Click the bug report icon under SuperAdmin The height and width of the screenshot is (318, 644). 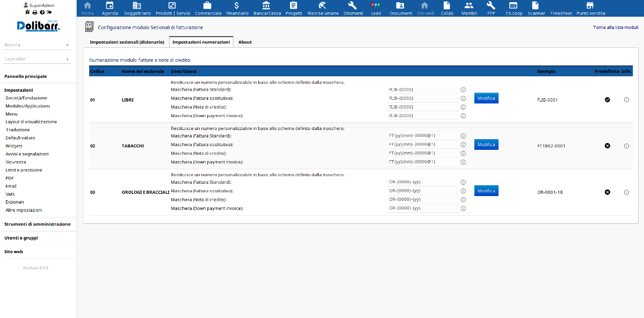tap(28, 12)
